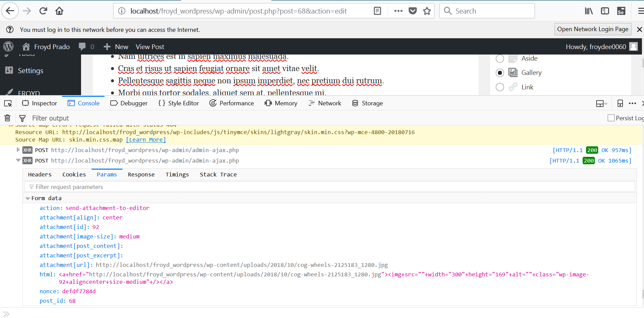This screenshot has height=318, width=644.
Task: Bookmark this page with the star icon
Action: 427,10
